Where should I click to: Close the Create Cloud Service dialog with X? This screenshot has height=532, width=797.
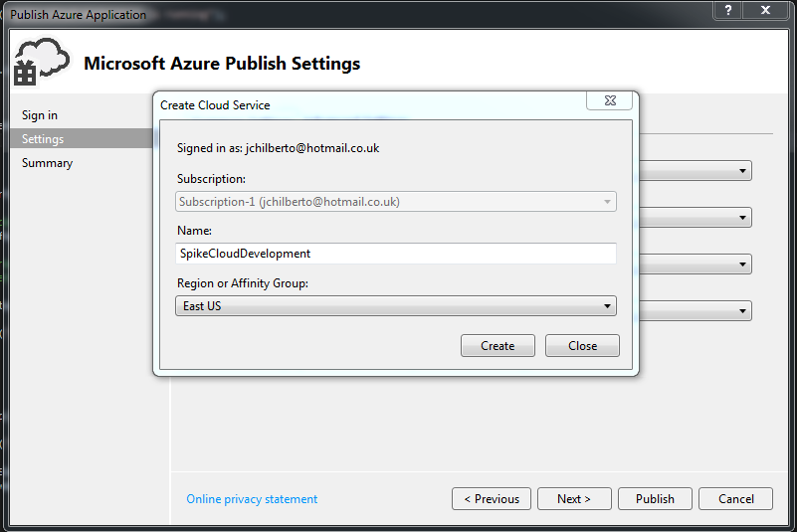610,100
